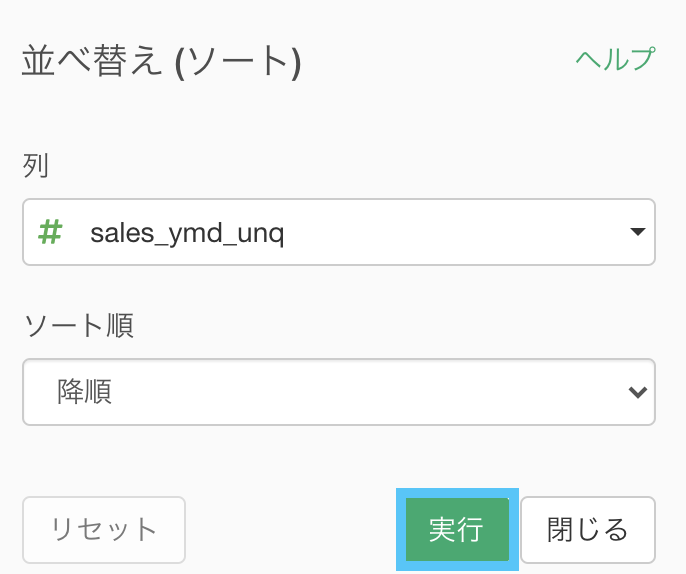
Task: Click blank space between リセット and 実行
Action: click(291, 530)
